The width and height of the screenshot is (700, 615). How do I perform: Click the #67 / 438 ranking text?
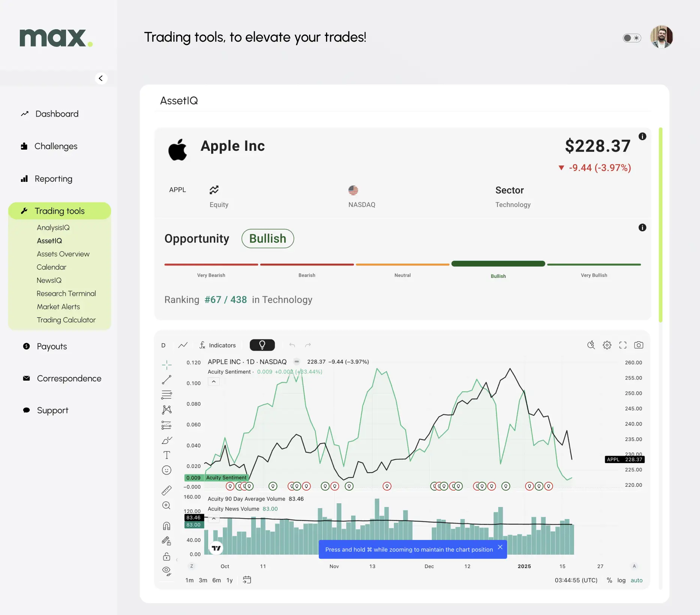pos(225,300)
